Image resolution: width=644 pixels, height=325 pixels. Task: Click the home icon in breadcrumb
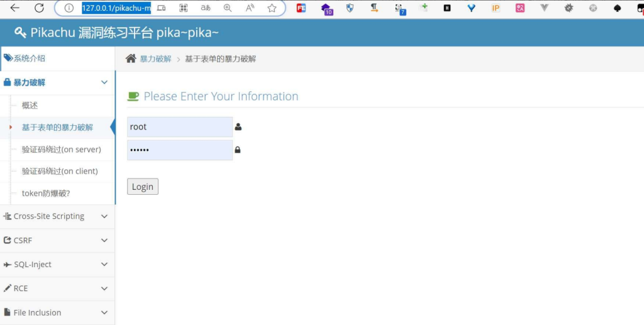tap(131, 58)
